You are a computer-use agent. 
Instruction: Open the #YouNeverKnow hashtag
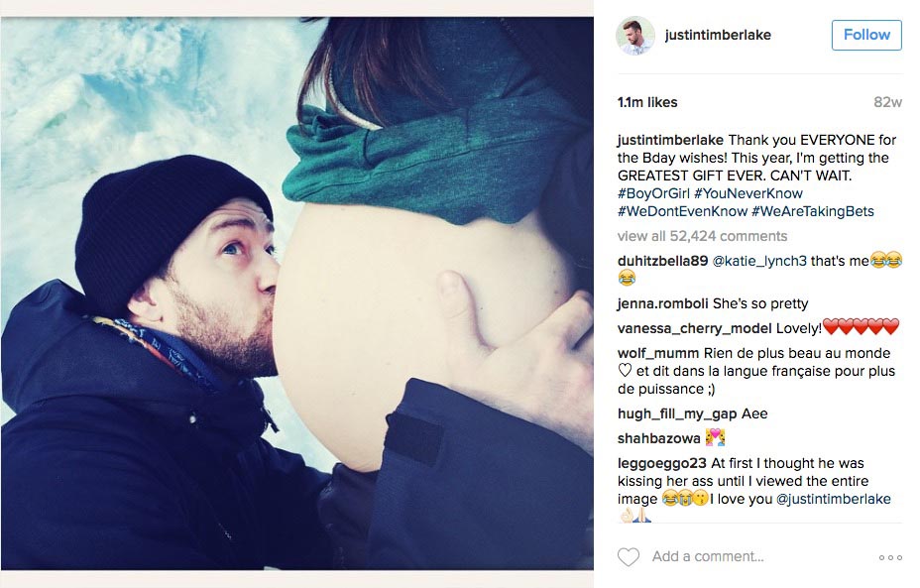click(748, 193)
